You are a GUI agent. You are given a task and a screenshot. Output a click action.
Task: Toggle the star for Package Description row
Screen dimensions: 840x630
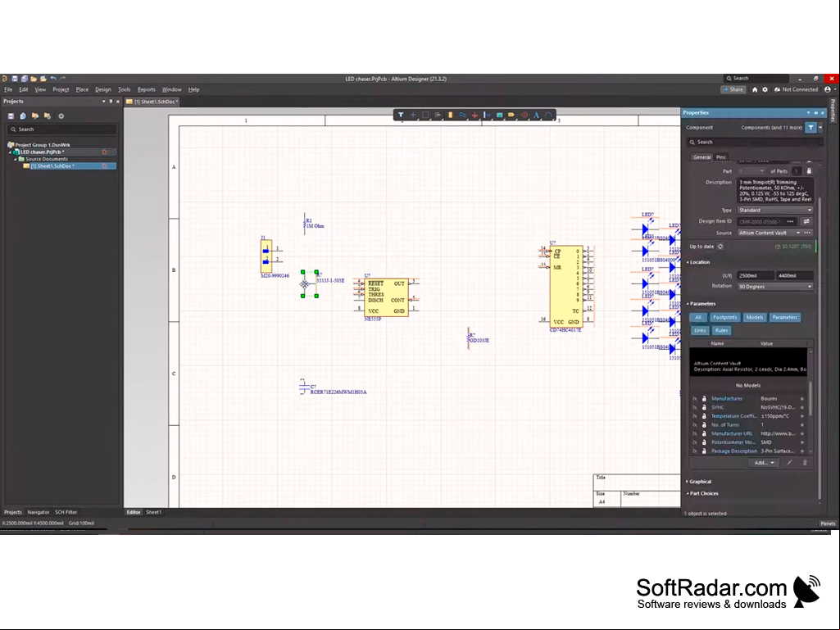click(802, 451)
